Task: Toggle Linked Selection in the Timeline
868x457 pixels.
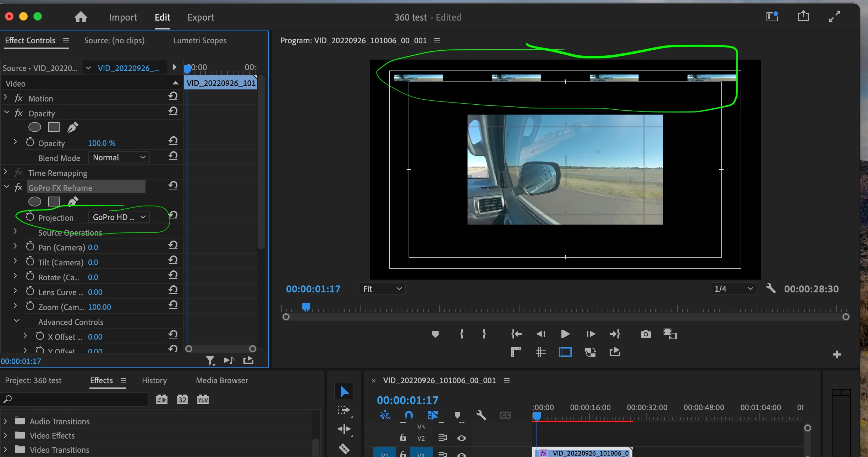Action: coord(433,415)
